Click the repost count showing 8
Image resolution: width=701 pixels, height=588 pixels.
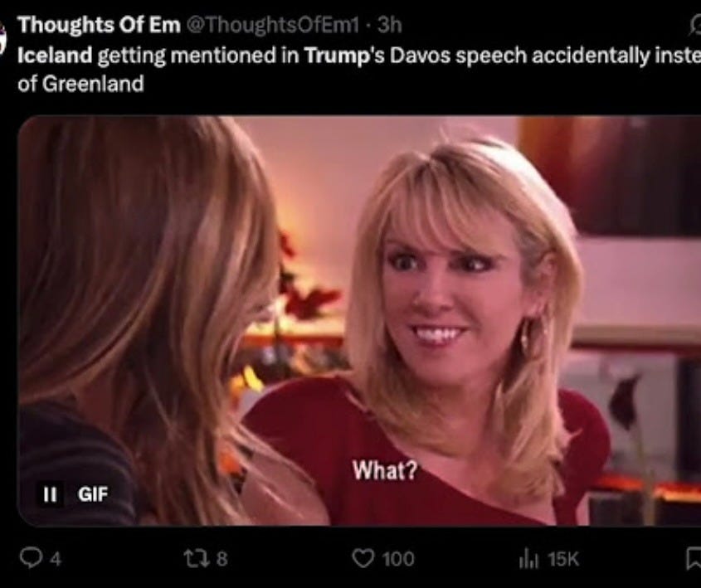point(221,559)
